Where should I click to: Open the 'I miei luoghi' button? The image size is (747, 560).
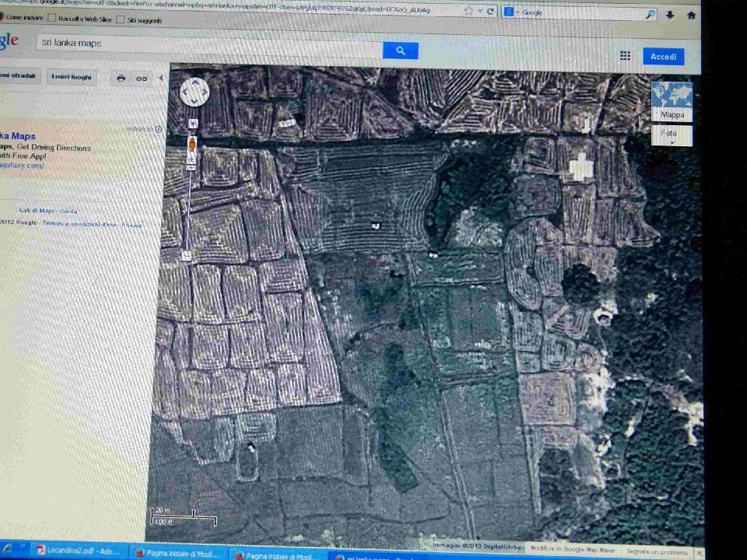point(72,77)
